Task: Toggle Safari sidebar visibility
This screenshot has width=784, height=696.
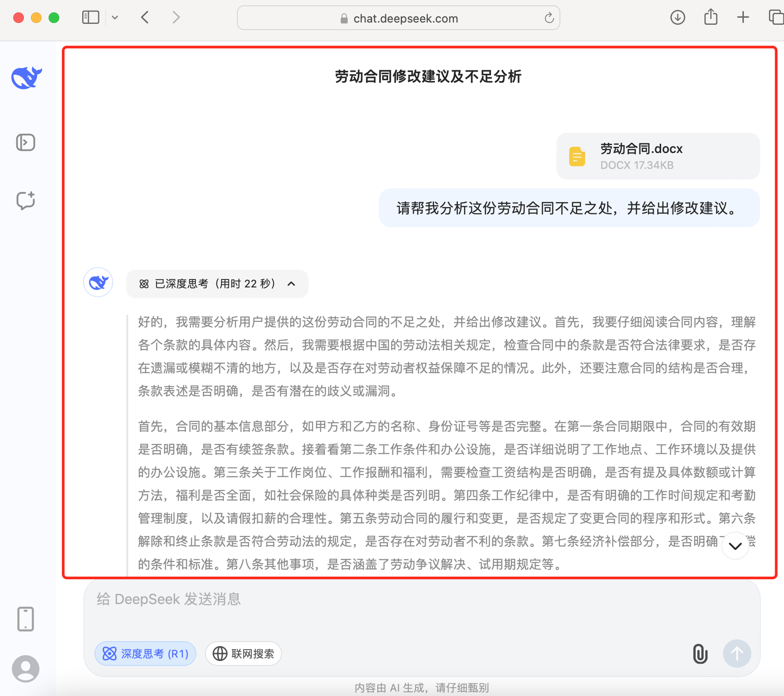Action: tap(91, 17)
